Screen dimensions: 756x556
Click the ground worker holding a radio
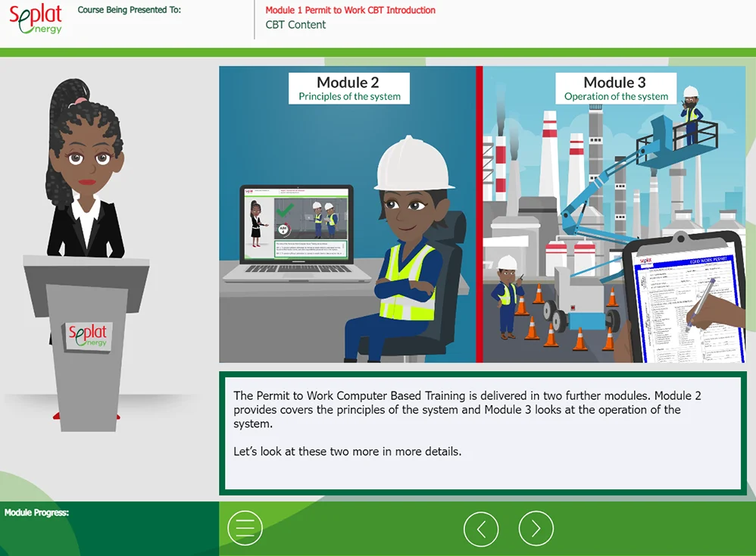pos(506,295)
